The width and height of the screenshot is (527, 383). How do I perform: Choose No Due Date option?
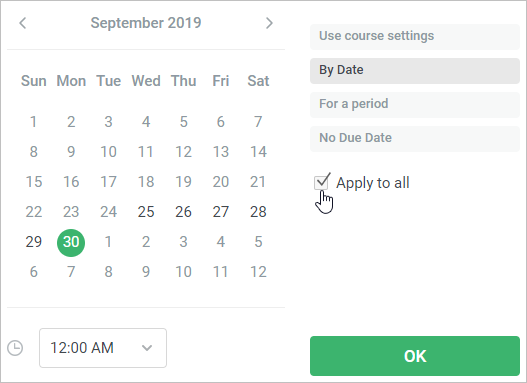point(415,138)
